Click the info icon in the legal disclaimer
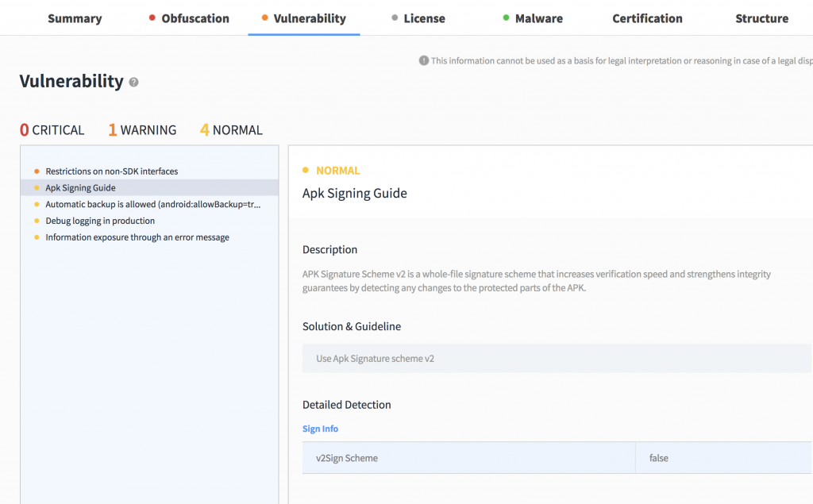This screenshot has height=504, width=813. tap(424, 60)
